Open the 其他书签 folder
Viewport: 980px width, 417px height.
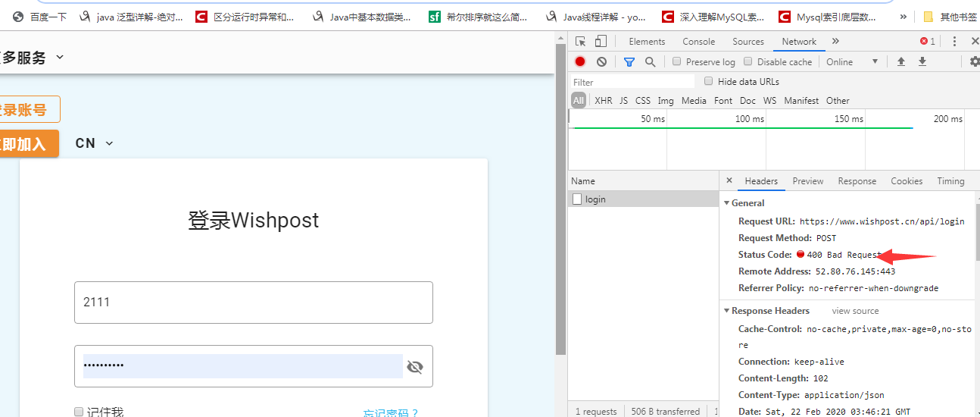[950, 17]
